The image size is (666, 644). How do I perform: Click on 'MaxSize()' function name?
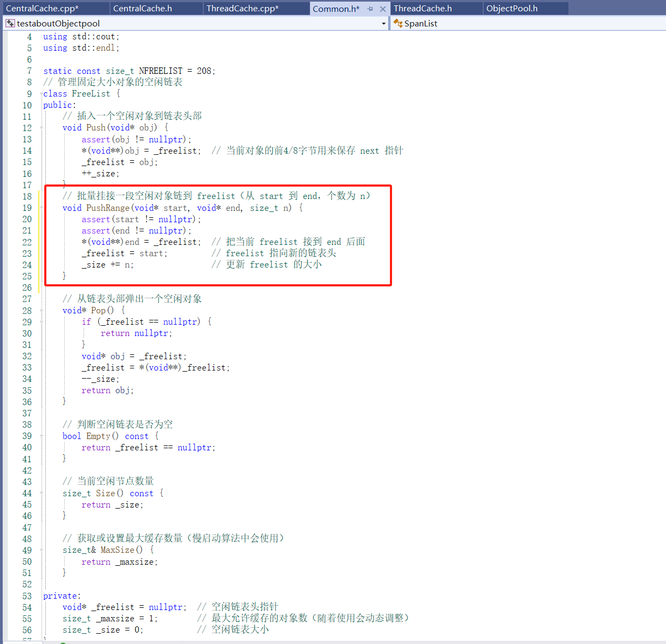[x=122, y=550]
